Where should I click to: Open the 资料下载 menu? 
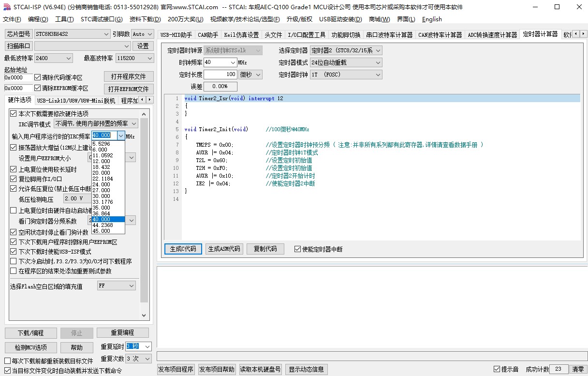(145, 19)
